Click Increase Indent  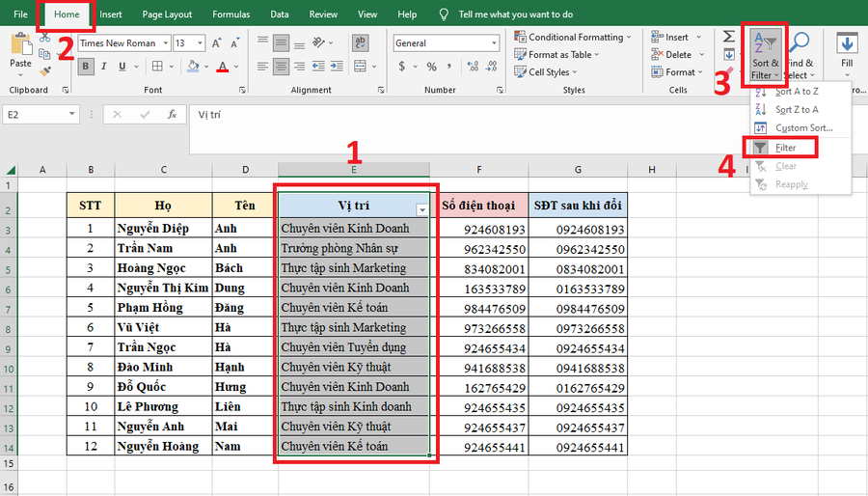pyautogui.click(x=337, y=67)
